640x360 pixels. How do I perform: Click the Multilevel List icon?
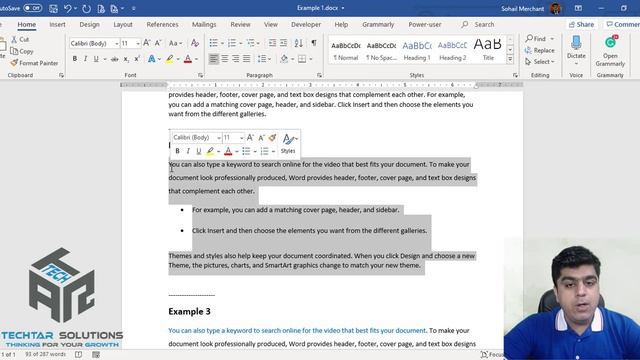250,43
